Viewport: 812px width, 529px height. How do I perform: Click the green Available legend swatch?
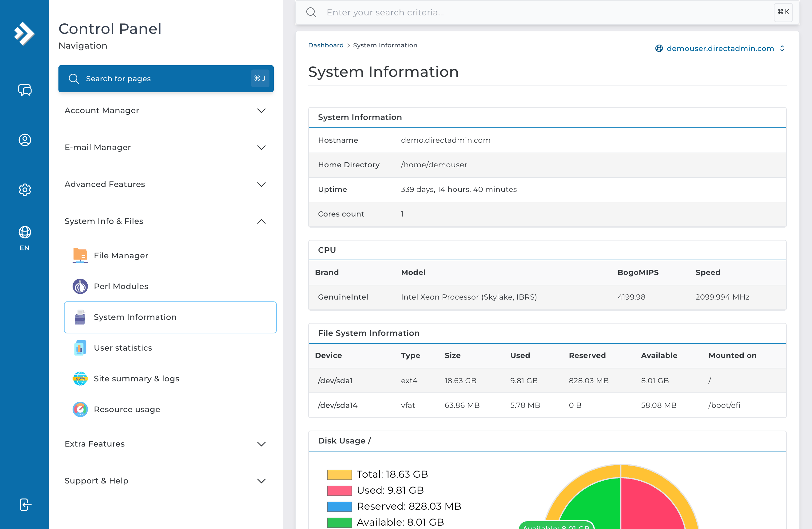pos(339,523)
